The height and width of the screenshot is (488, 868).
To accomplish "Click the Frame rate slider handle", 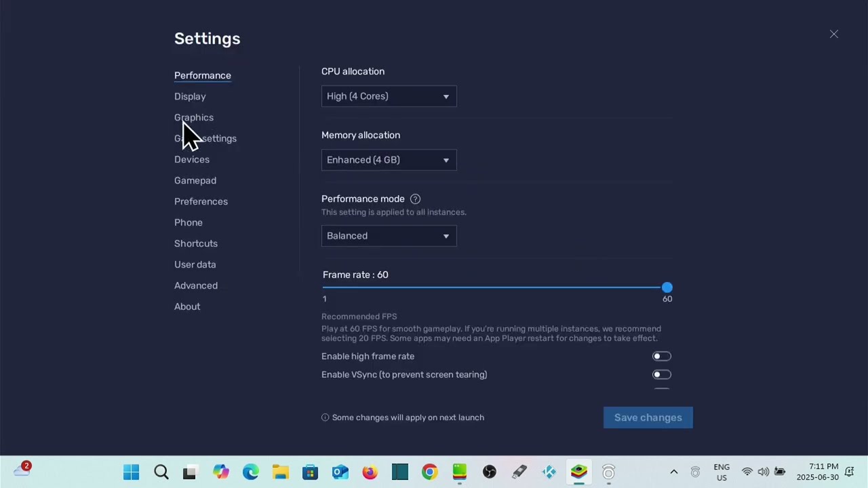I will pos(667,287).
